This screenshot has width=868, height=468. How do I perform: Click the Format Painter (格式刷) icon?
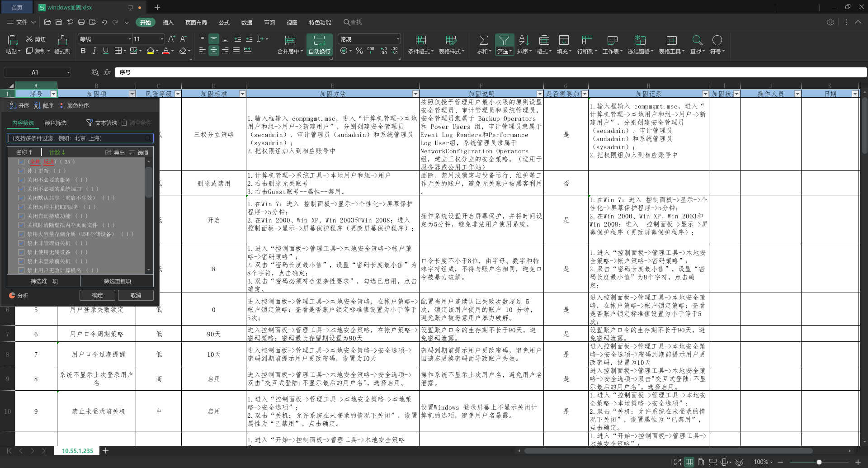tap(62, 40)
